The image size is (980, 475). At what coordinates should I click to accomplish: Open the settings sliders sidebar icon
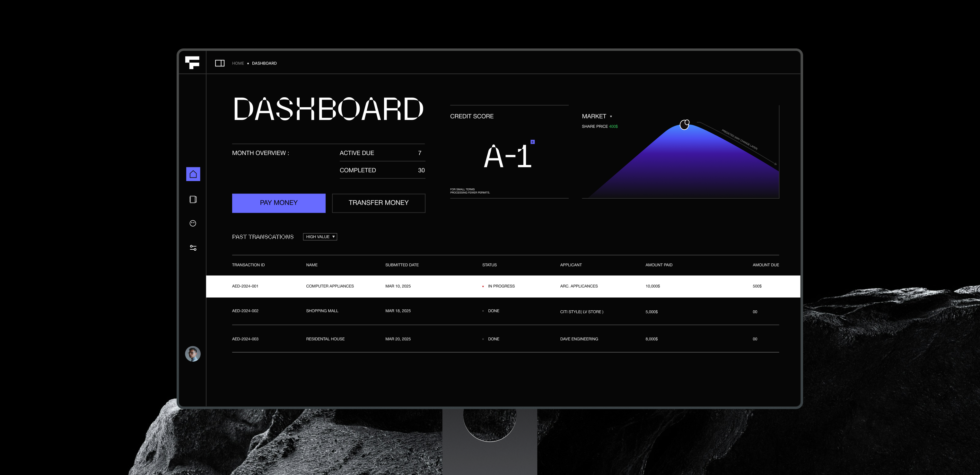pos(193,248)
